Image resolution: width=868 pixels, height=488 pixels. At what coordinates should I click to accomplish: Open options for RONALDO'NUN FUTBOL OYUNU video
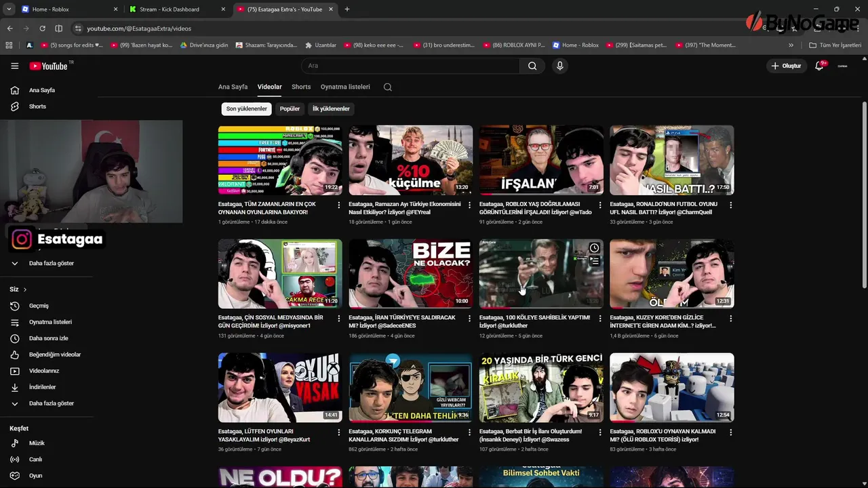coord(730,205)
